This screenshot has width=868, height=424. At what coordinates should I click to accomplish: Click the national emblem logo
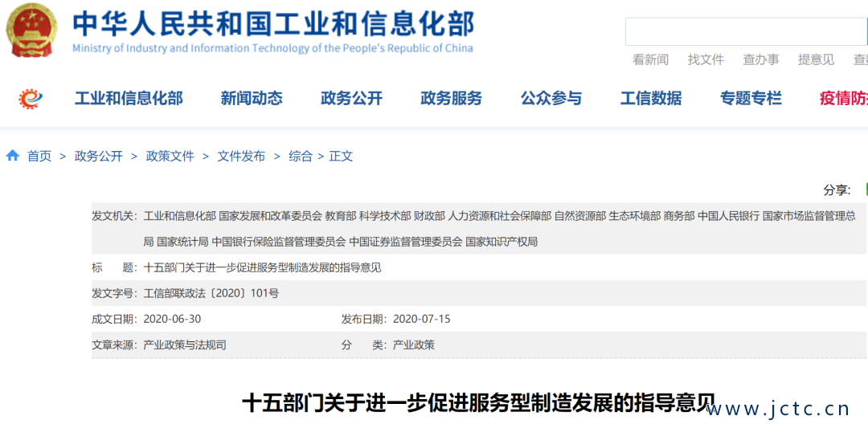(32, 31)
